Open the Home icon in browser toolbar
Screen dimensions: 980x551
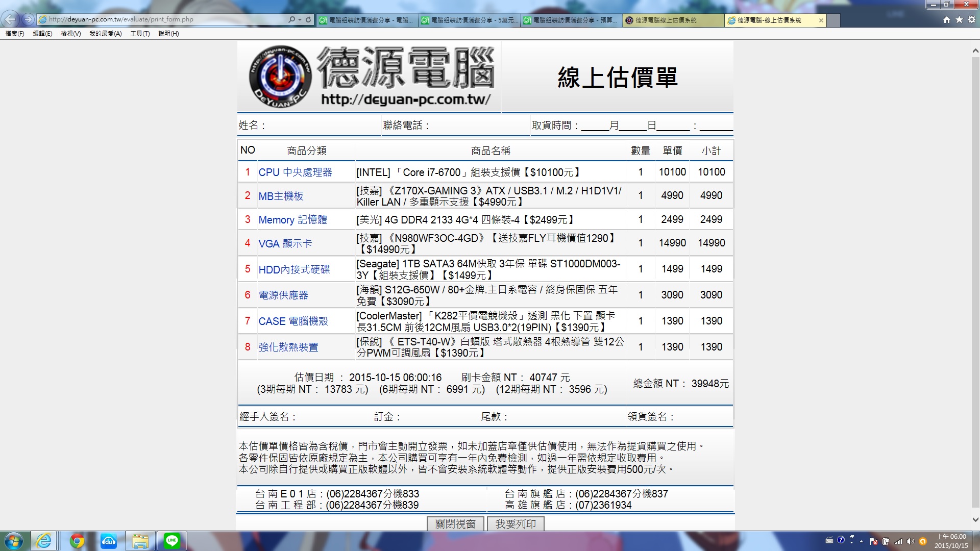(x=947, y=19)
